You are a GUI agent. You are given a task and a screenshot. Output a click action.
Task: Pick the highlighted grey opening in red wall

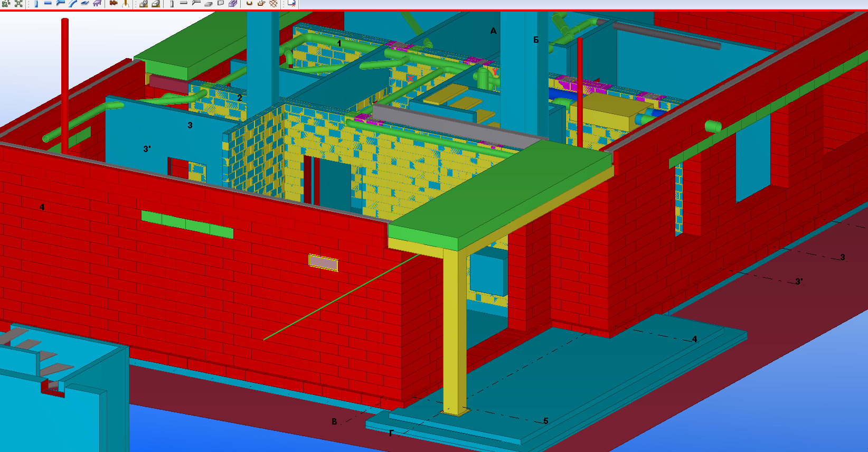pyautogui.click(x=323, y=262)
